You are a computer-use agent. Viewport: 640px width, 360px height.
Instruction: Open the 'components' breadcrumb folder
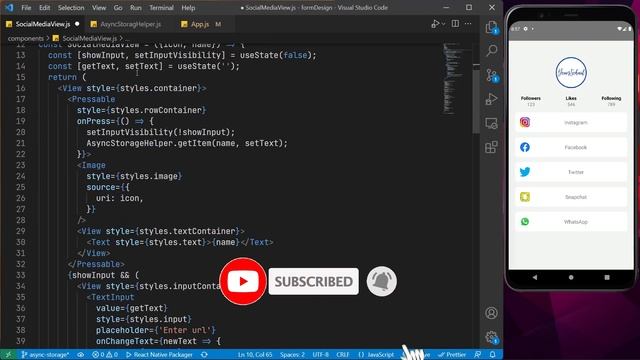pos(25,38)
